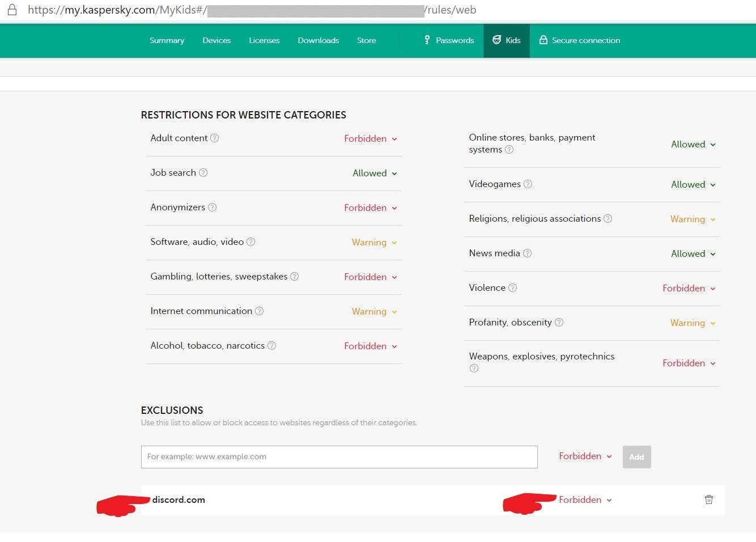Click help icon beside Videogames
Image resolution: width=756 pixels, height=542 pixels.
click(528, 184)
